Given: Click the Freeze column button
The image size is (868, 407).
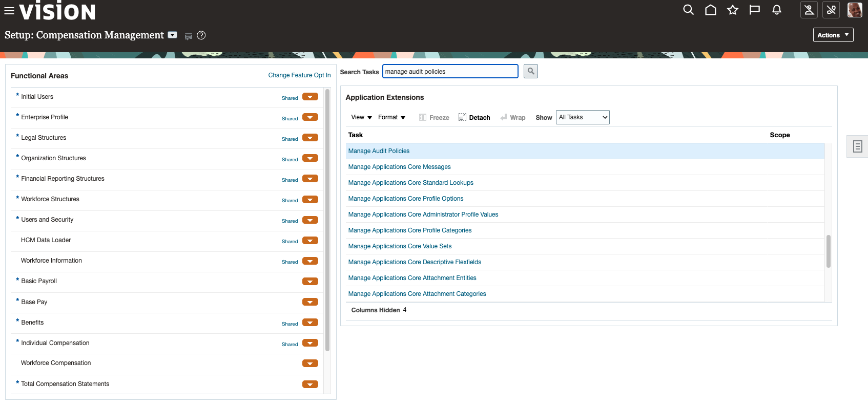Looking at the screenshot, I should [434, 117].
